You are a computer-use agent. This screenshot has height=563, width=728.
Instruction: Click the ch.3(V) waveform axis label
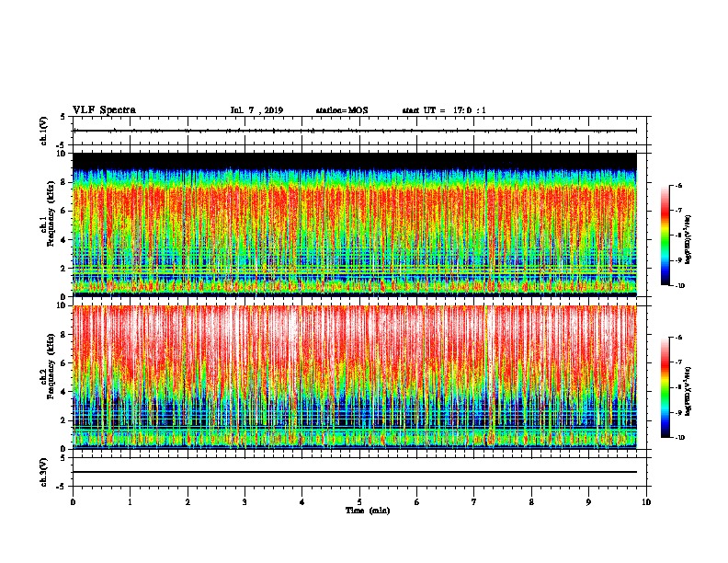(43, 472)
